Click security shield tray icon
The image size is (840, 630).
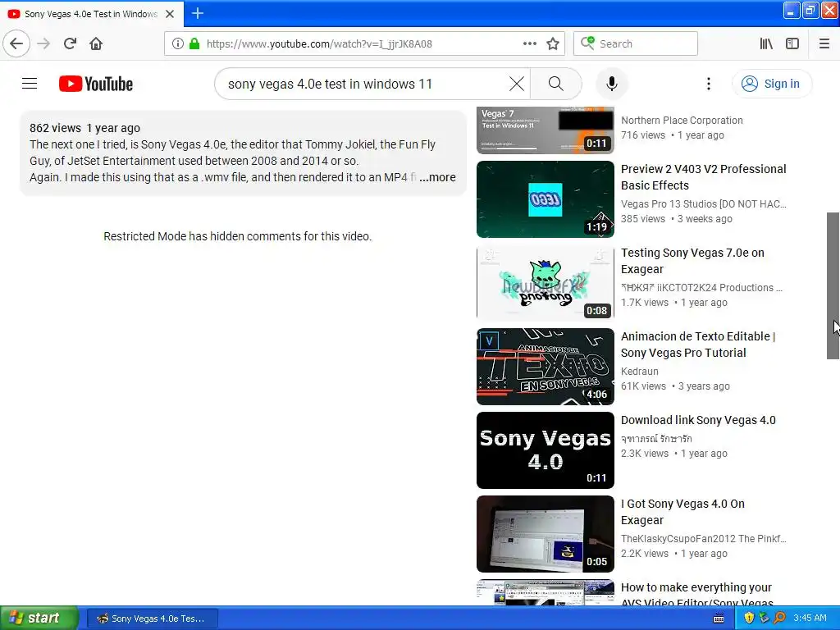coord(749,618)
